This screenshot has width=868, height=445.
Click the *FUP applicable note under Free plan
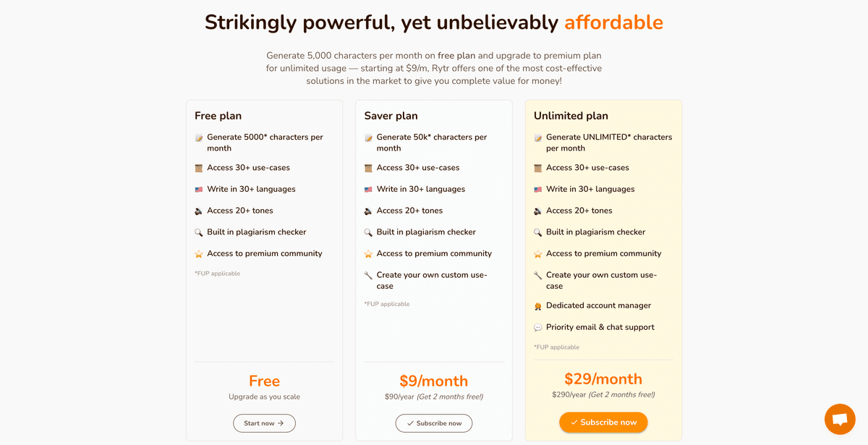click(216, 273)
